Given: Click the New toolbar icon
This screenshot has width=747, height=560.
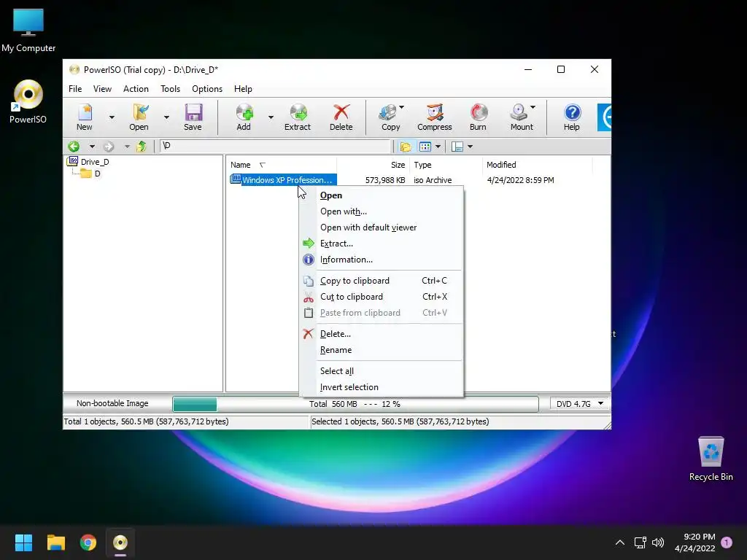Looking at the screenshot, I should click(x=85, y=117).
